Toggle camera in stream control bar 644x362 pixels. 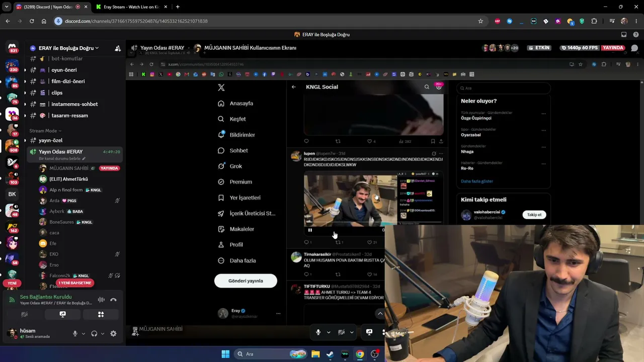tap(341, 332)
